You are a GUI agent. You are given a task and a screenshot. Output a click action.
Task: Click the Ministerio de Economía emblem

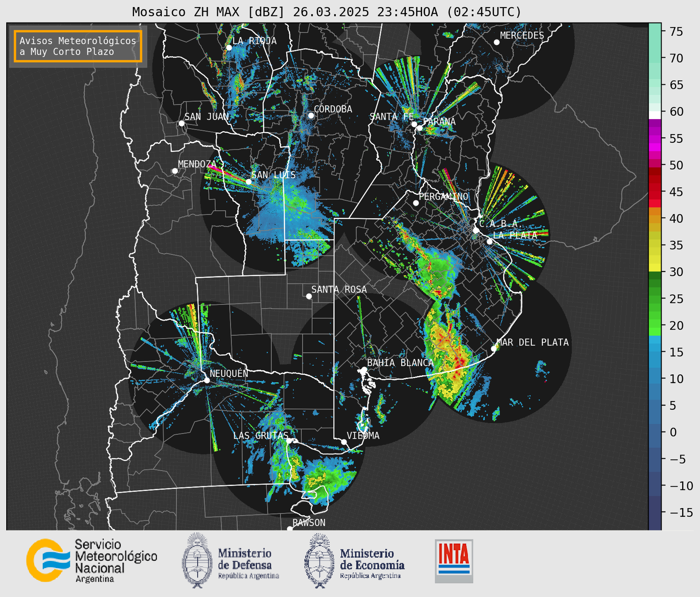[320, 560]
